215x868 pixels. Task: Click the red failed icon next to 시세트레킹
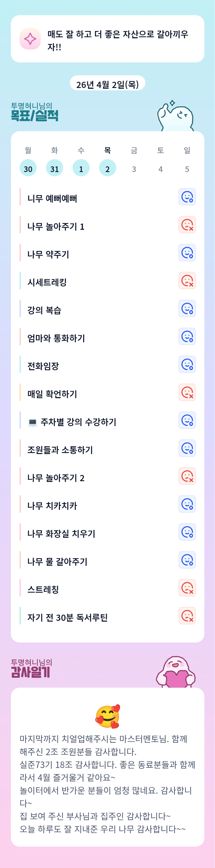pyautogui.click(x=187, y=281)
